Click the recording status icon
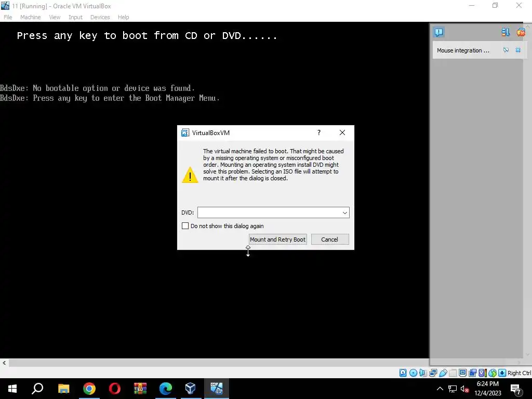Viewport: 532px width, 399px height. click(472, 373)
